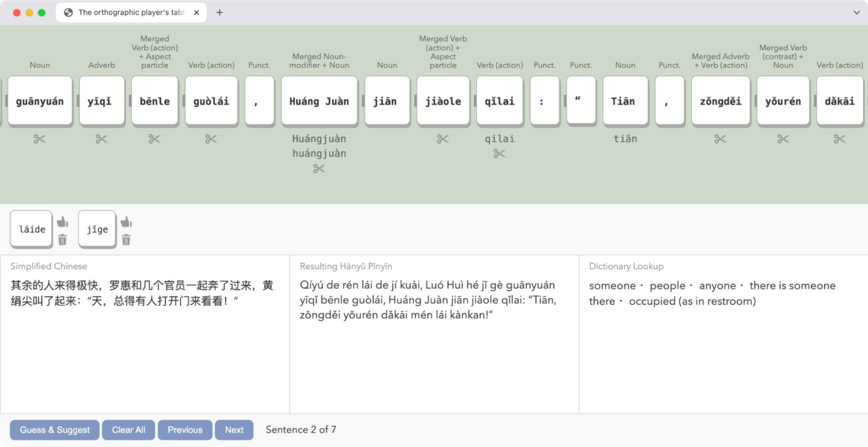Screen dimensions: 868x447
Task: Pick the qilai alternative suggestion
Action: point(499,139)
